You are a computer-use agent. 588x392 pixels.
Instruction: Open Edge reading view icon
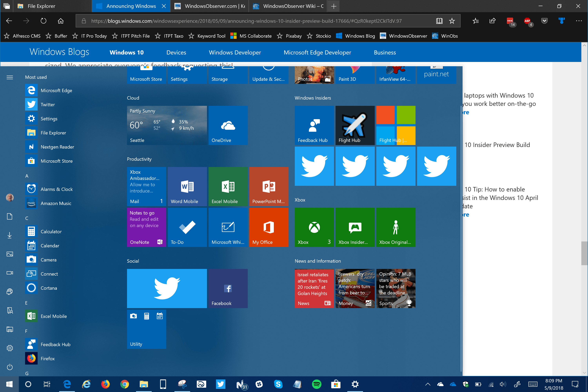point(439,21)
